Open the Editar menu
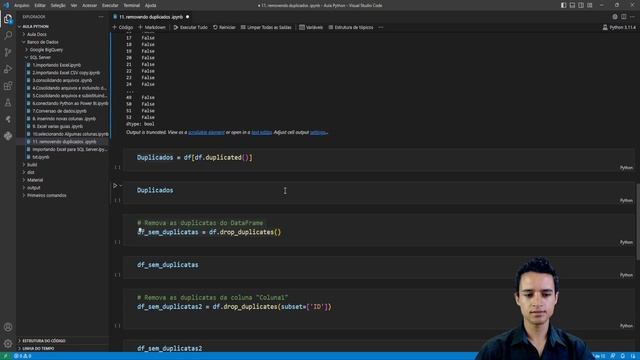This screenshot has height=360, width=640. pyautogui.click(x=40, y=5)
